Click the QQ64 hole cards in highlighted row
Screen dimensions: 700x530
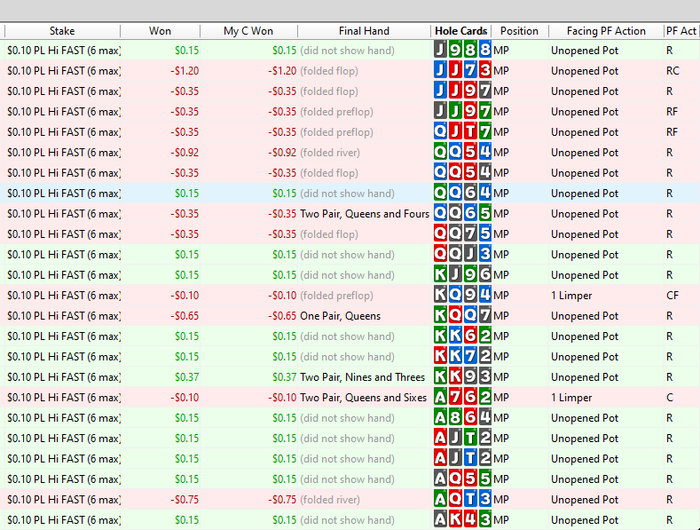(x=462, y=193)
